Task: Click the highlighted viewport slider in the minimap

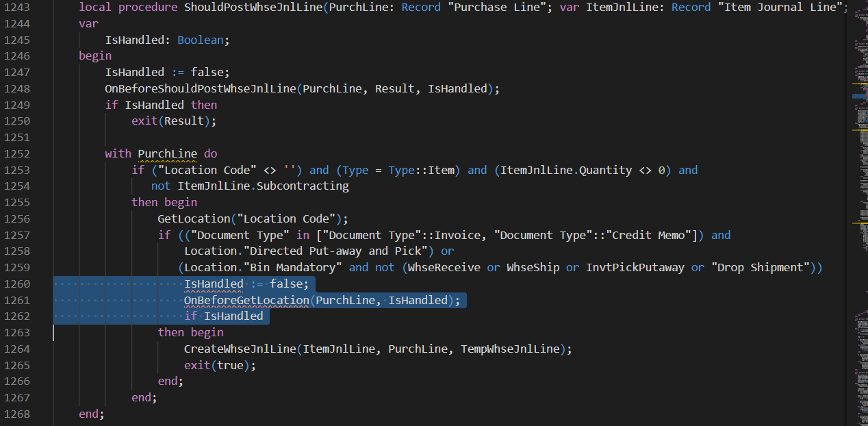Action: pos(860,97)
